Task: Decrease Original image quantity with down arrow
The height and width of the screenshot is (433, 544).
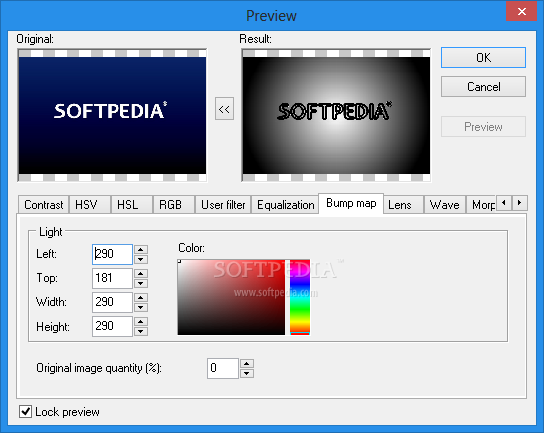Action: pyautogui.click(x=247, y=373)
